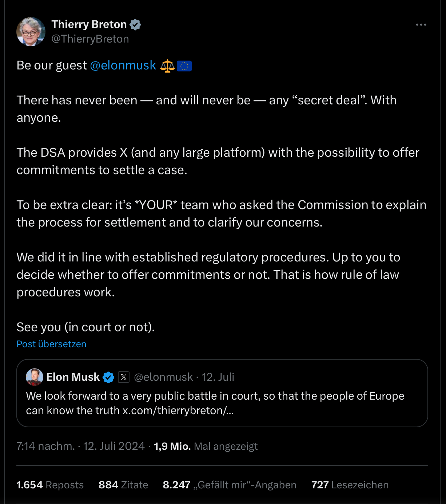Open the @ThierryBreton handle

pyautogui.click(x=90, y=39)
